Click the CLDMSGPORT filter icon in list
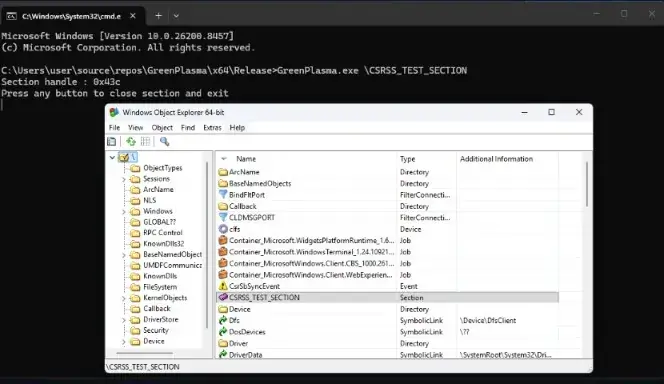Viewport: 664px width, 384px height. (x=223, y=218)
